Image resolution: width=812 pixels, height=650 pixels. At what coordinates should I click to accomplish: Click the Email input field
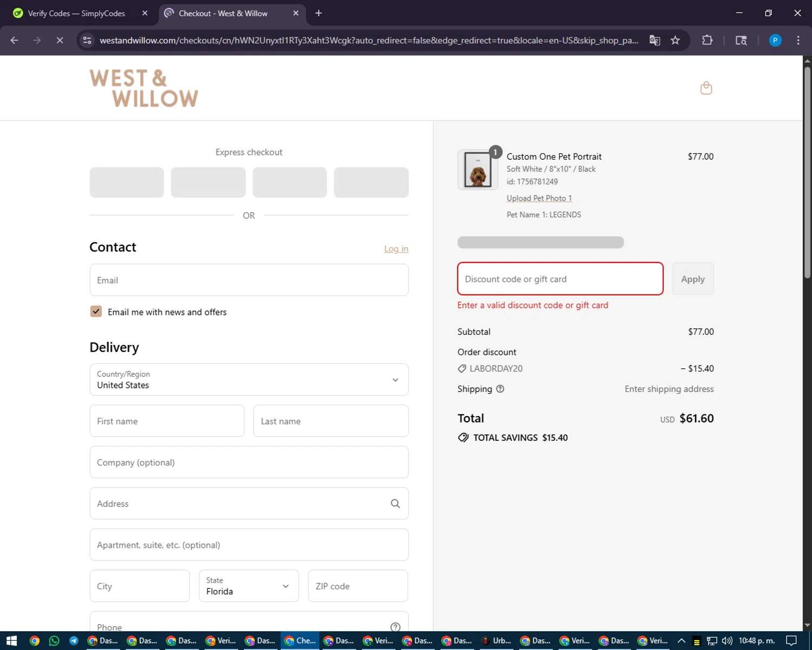(249, 280)
